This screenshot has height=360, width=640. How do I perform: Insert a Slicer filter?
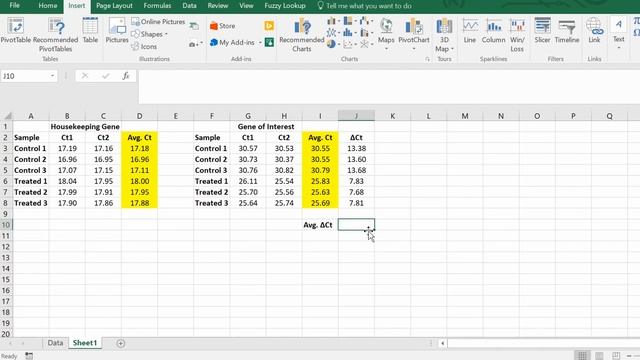[542, 31]
